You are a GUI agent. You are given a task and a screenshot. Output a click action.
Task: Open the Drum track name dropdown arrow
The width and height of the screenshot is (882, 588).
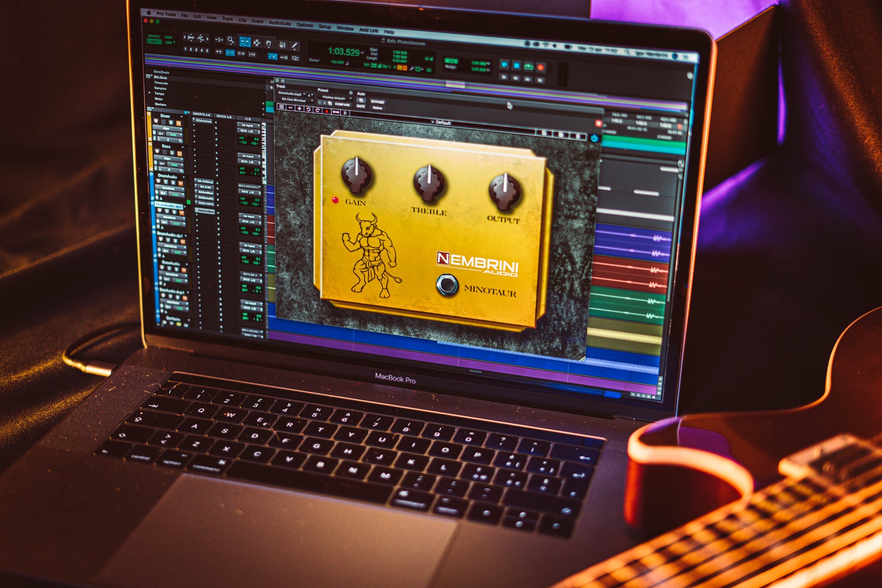182,118
